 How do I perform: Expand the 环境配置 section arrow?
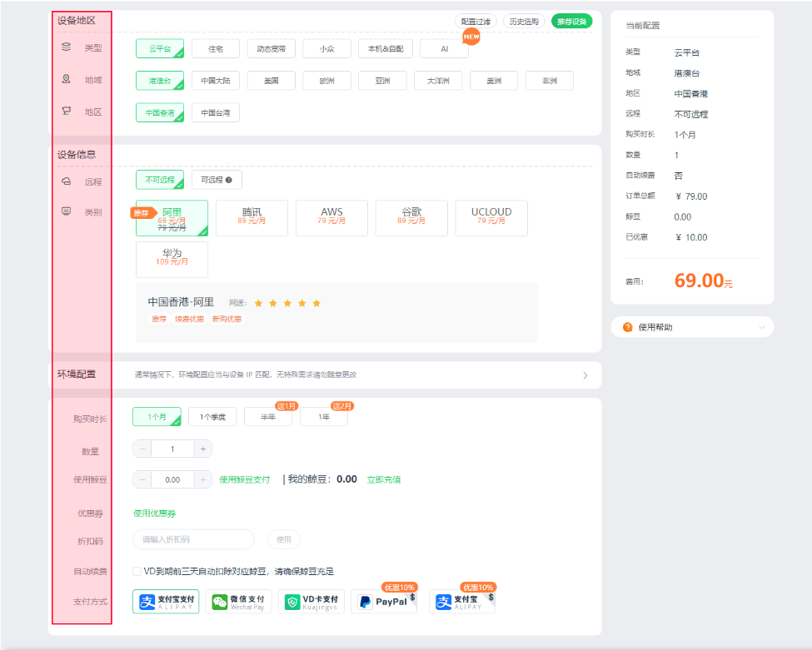coord(585,375)
